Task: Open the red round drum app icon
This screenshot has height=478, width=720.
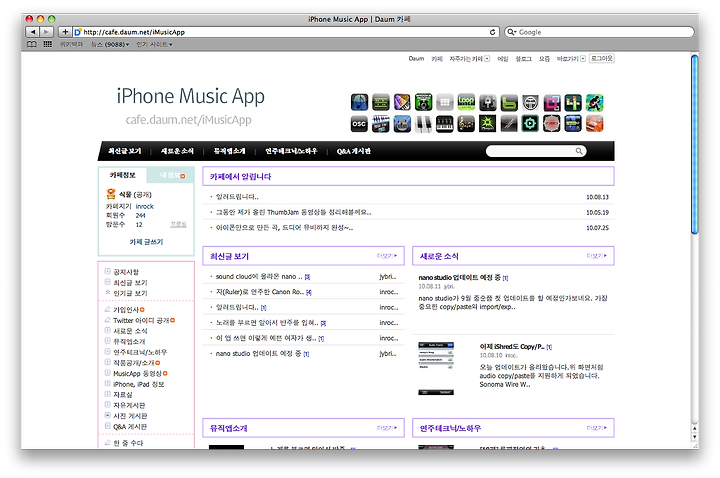Action: pos(551,124)
